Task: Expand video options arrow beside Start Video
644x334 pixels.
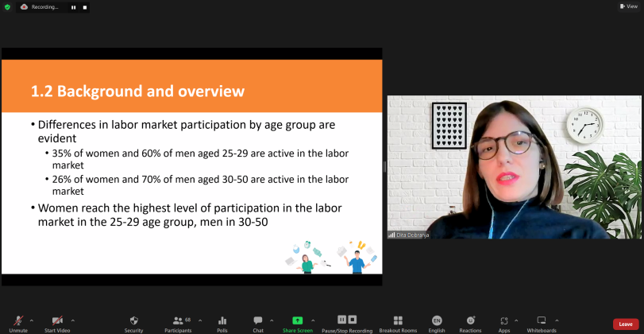Action: (73, 320)
